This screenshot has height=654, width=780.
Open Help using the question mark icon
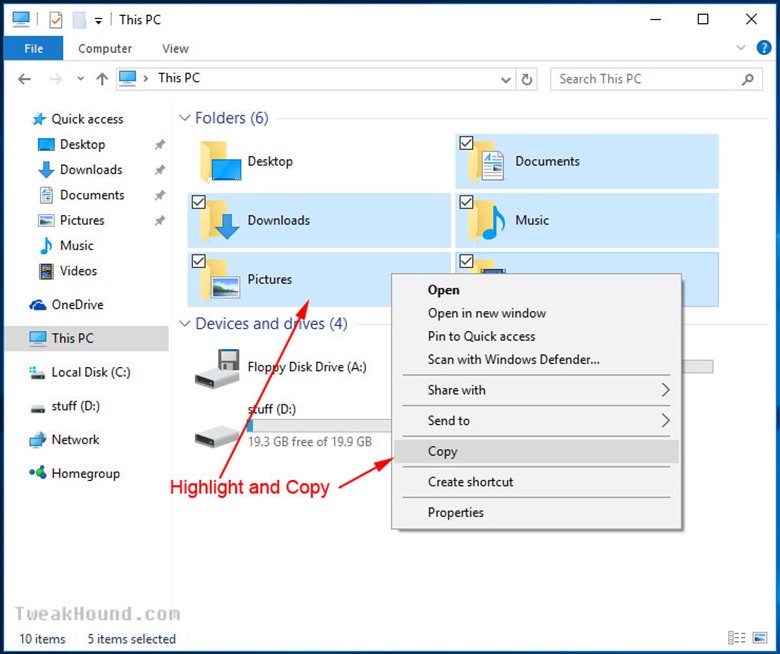764,48
